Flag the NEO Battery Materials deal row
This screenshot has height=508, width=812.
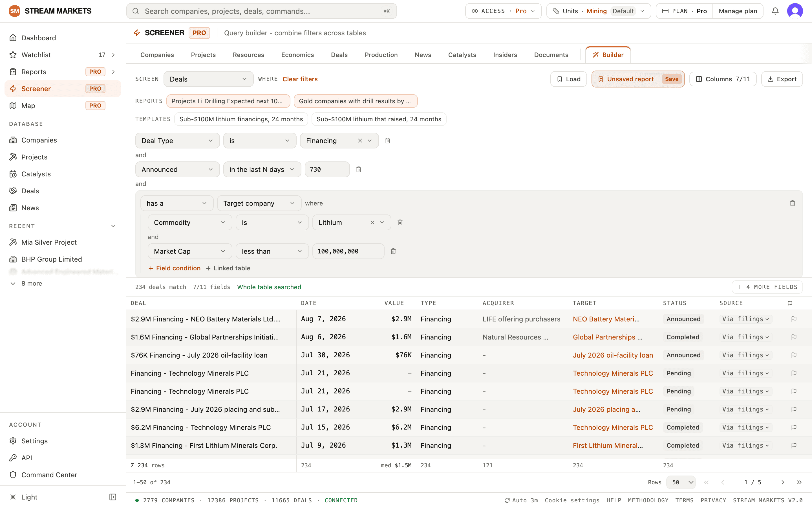tap(794, 319)
